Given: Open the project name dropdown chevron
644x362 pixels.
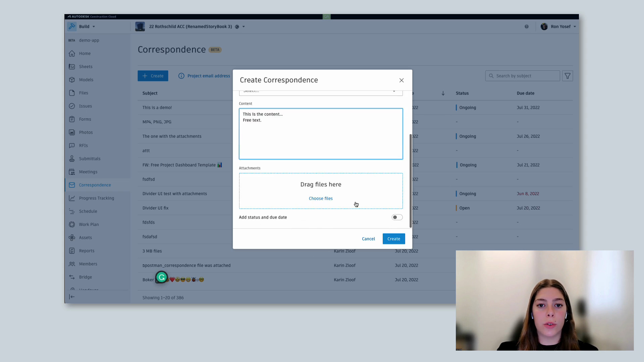Looking at the screenshot, I should [243, 26].
